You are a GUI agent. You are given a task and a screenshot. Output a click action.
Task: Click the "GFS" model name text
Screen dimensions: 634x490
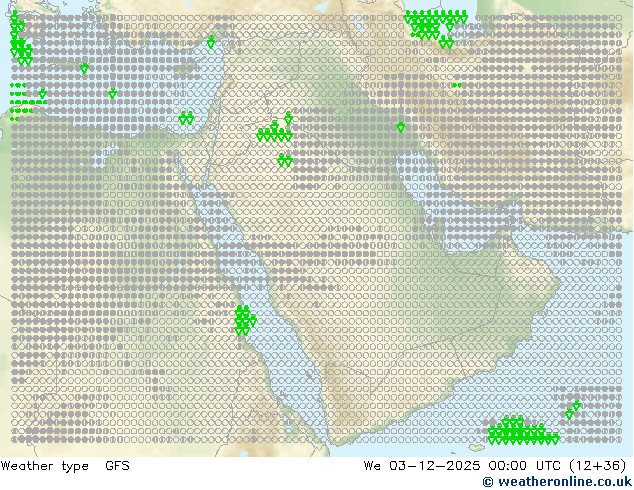[x=117, y=466]
